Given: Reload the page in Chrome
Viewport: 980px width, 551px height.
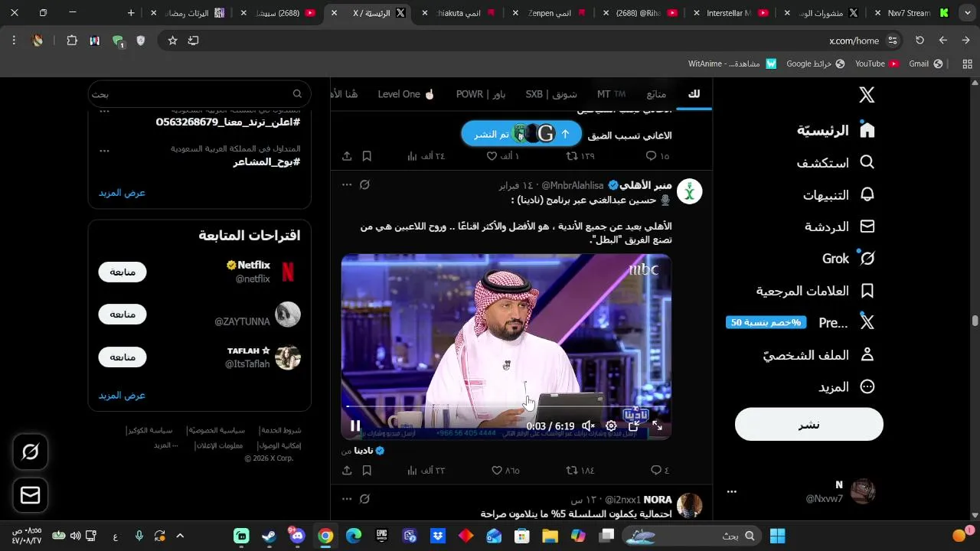Looking at the screenshot, I should click(920, 41).
